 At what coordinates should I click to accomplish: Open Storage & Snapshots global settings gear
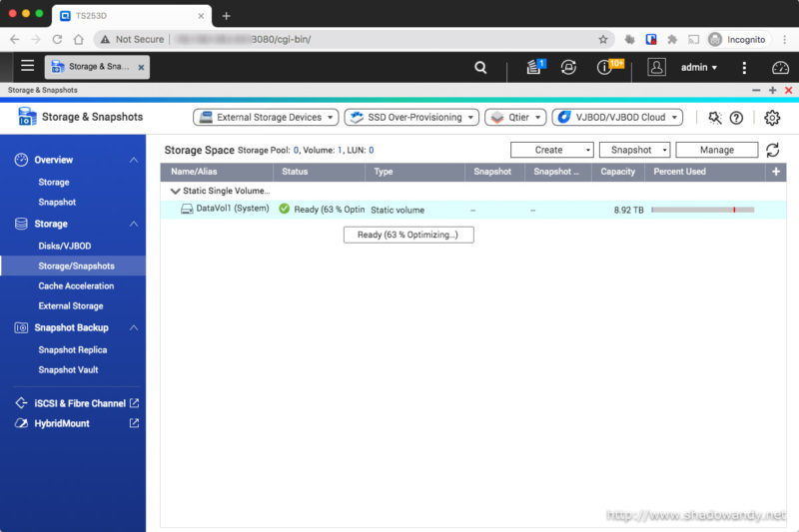tap(772, 118)
